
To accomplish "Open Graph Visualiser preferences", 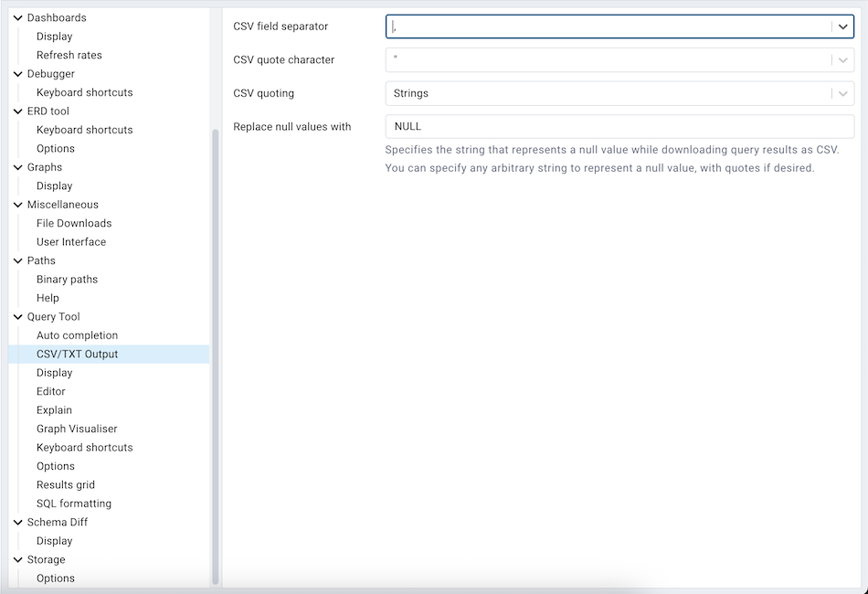I will coord(77,429).
